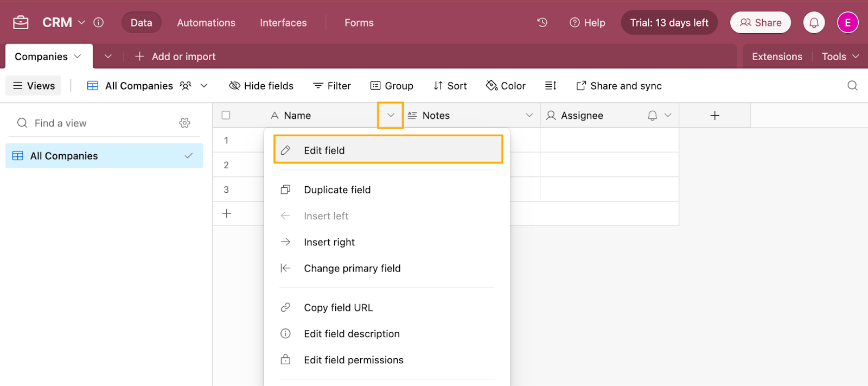Choose Edit field from the menu
The image size is (868, 386).
388,150
